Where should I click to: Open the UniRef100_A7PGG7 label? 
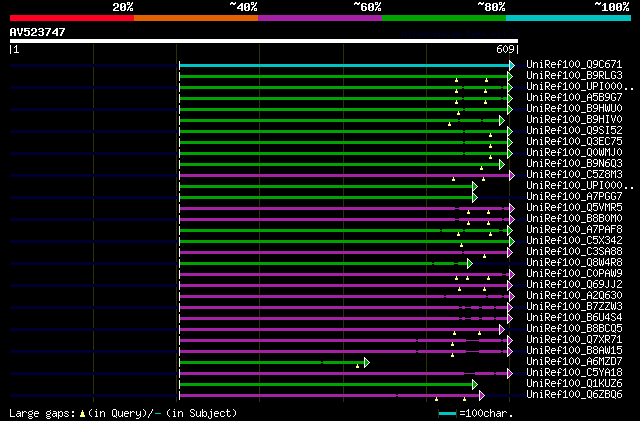tap(574, 197)
